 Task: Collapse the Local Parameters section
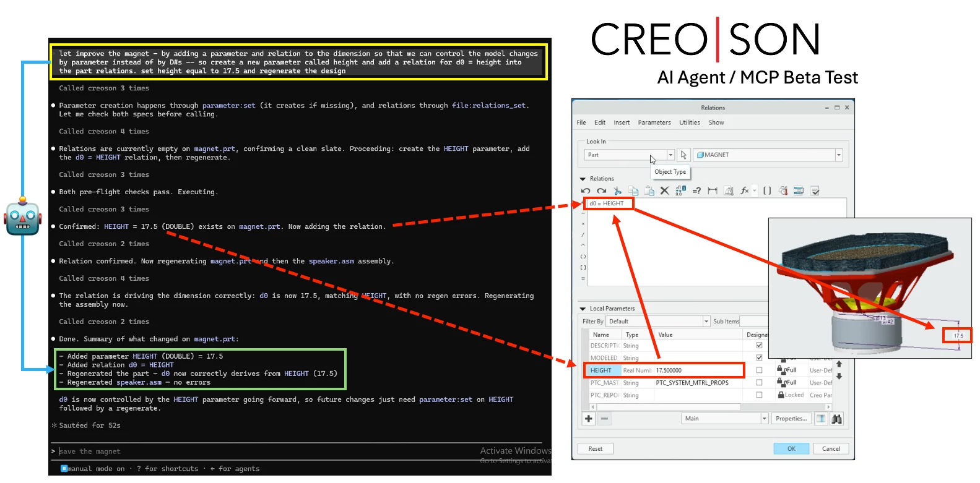click(583, 309)
